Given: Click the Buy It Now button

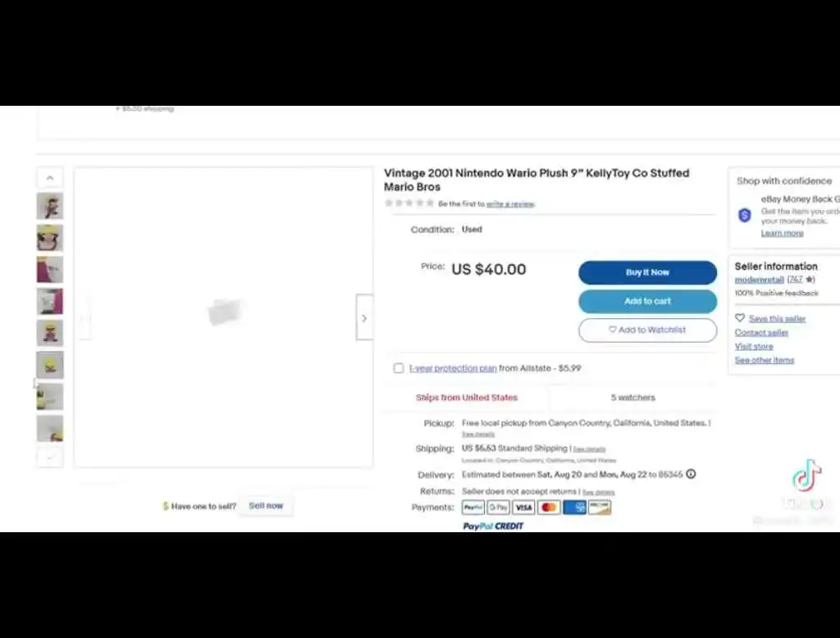Looking at the screenshot, I should pos(647,272).
